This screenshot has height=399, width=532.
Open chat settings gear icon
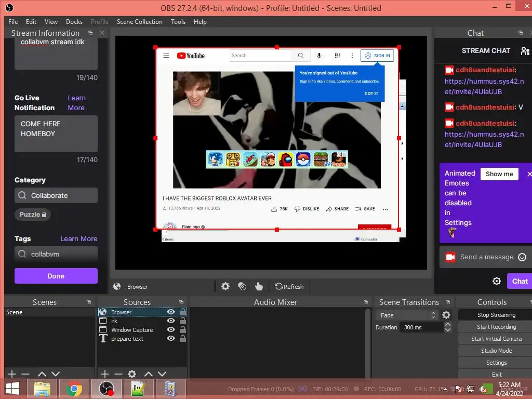(497, 281)
